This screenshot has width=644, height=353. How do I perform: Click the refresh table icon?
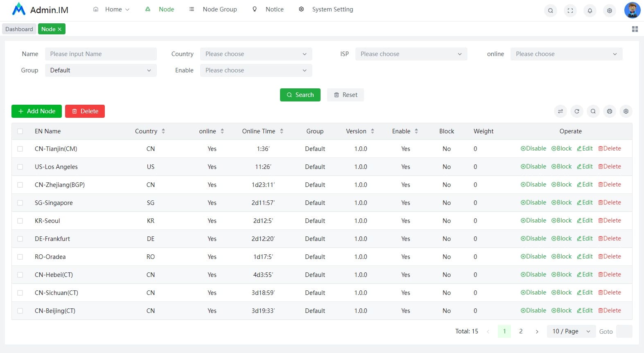576,111
